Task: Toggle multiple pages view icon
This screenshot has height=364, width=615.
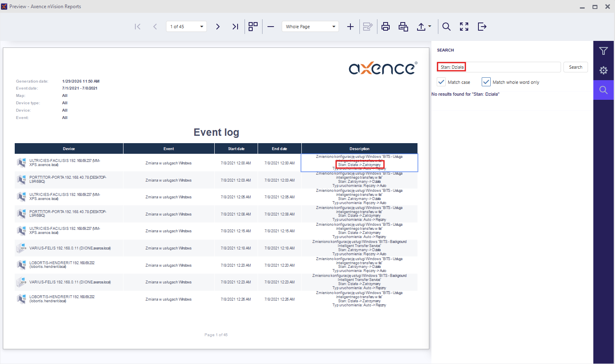Action: 253,27
